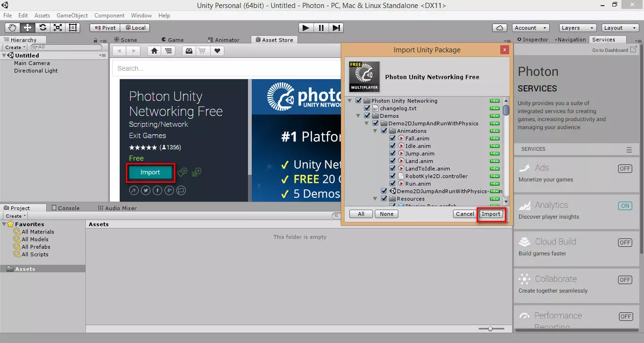Toggle the Resources folder checkbox

click(384, 198)
